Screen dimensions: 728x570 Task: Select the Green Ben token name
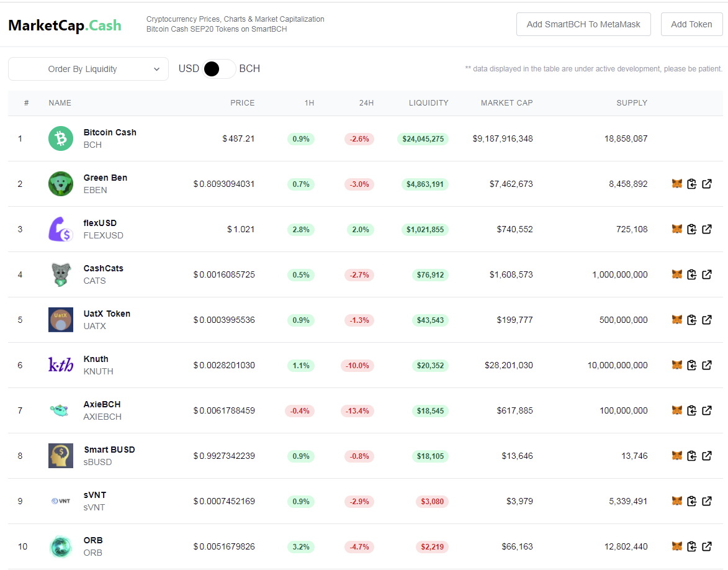[106, 178]
